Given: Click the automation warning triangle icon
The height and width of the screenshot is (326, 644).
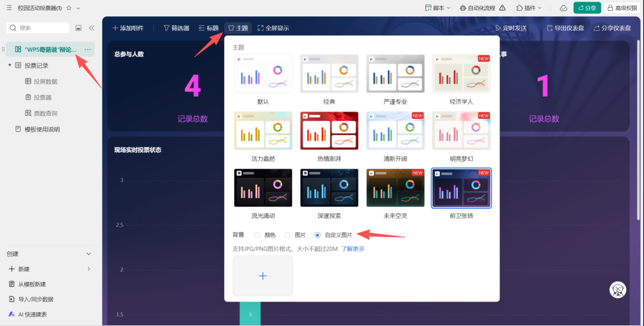Looking at the screenshot, I should click(502, 8).
